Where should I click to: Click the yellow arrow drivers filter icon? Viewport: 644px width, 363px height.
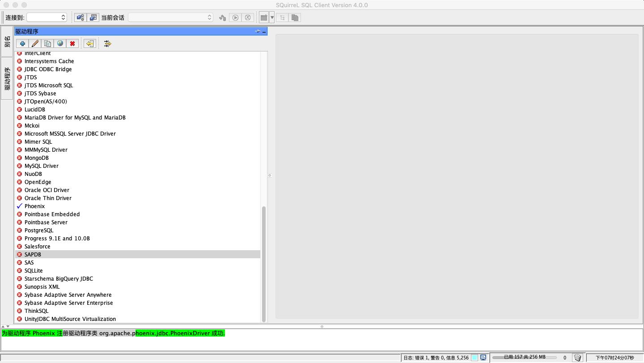click(x=90, y=43)
